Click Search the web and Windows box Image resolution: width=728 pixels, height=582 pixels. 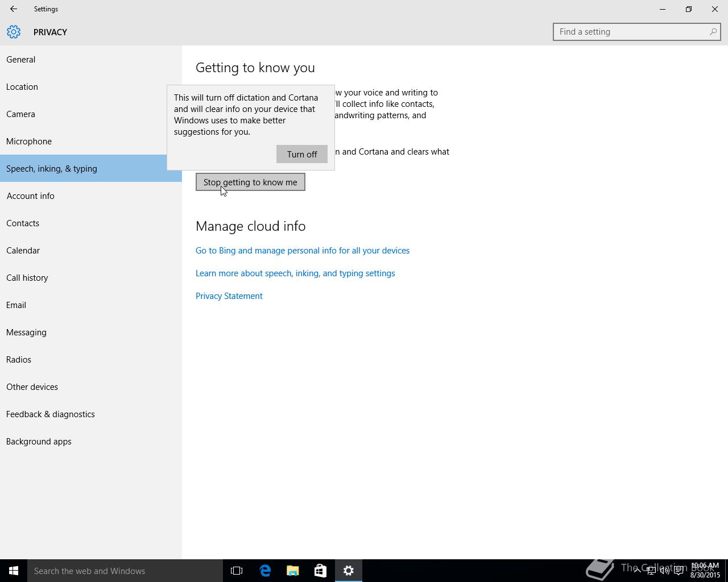pyautogui.click(x=125, y=571)
